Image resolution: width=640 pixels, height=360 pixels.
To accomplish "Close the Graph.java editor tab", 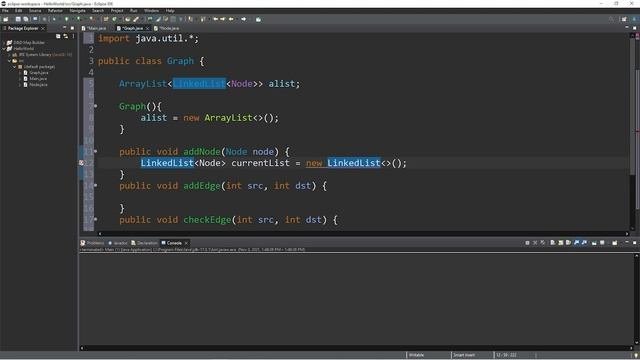I will coord(148,28).
